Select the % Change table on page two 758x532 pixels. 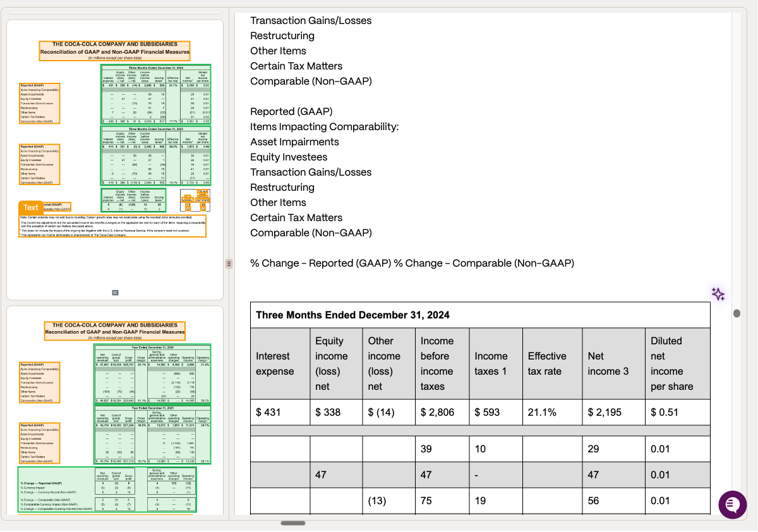coord(107,489)
